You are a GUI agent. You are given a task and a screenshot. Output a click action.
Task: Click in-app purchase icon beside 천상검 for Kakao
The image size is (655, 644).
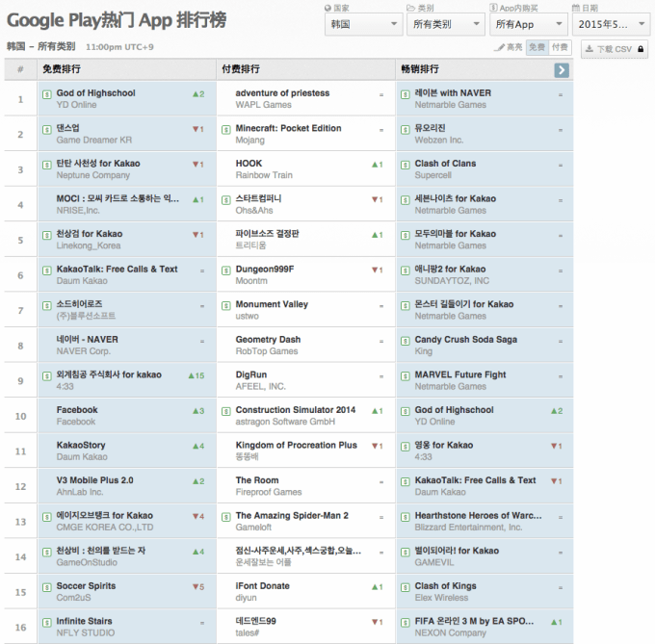(47, 236)
